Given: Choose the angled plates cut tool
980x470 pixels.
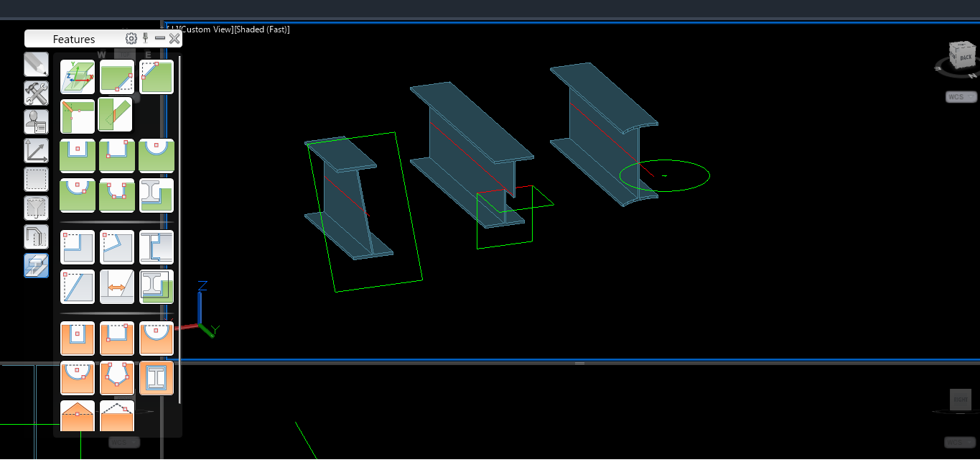Looking at the screenshot, I should click(x=115, y=116).
